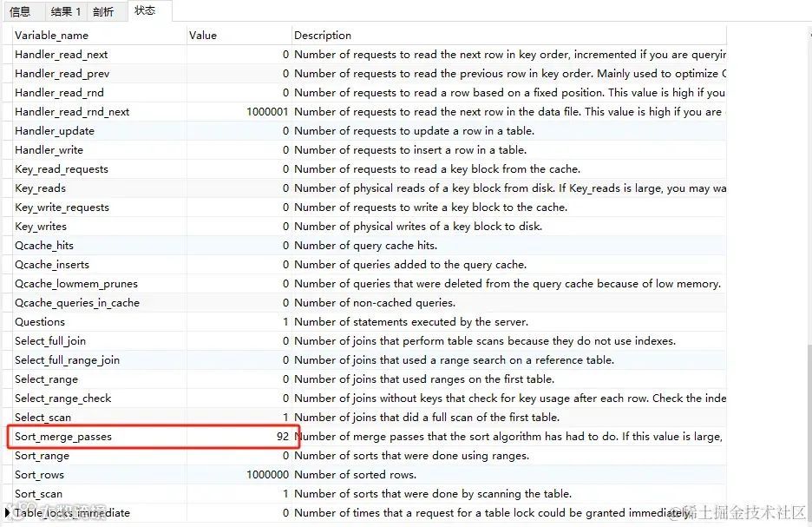812x527 pixels.
Task: Select the 状态 tab
Action: (145, 10)
